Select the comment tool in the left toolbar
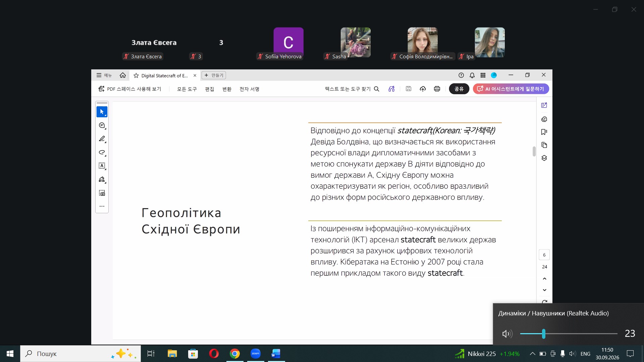 (x=102, y=125)
